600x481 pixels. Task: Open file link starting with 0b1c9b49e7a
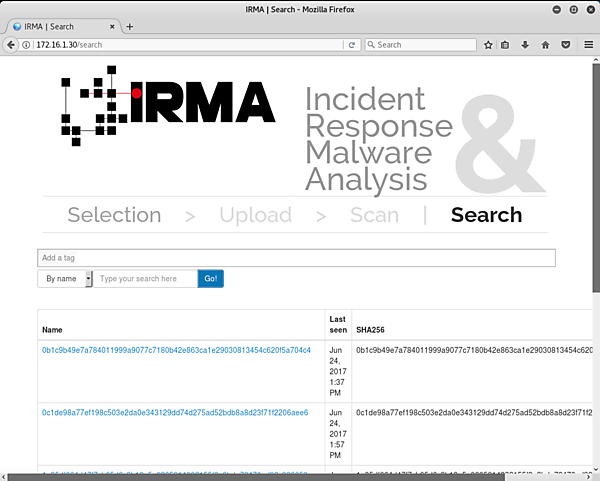tap(175, 351)
